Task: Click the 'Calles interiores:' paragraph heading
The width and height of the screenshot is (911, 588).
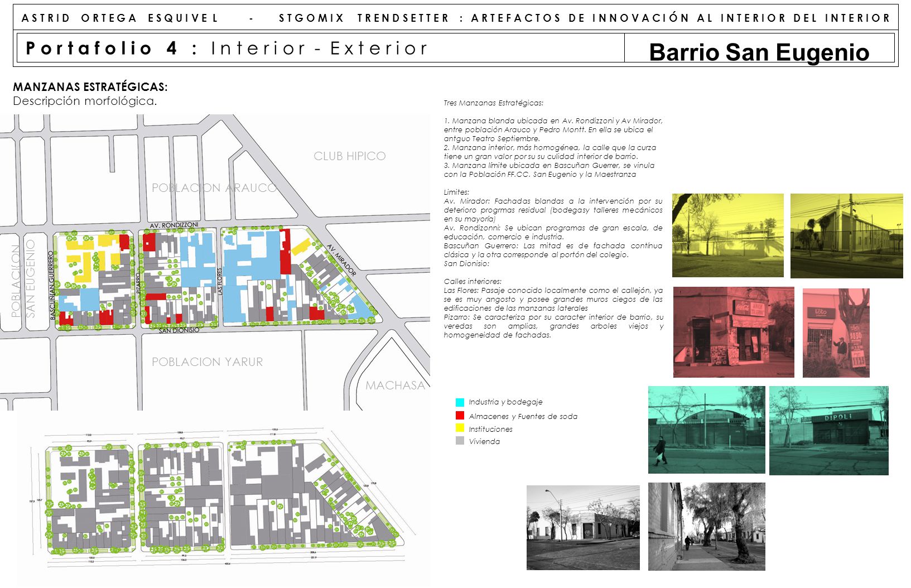Action: pyautogui.click(x=473, y=281)
